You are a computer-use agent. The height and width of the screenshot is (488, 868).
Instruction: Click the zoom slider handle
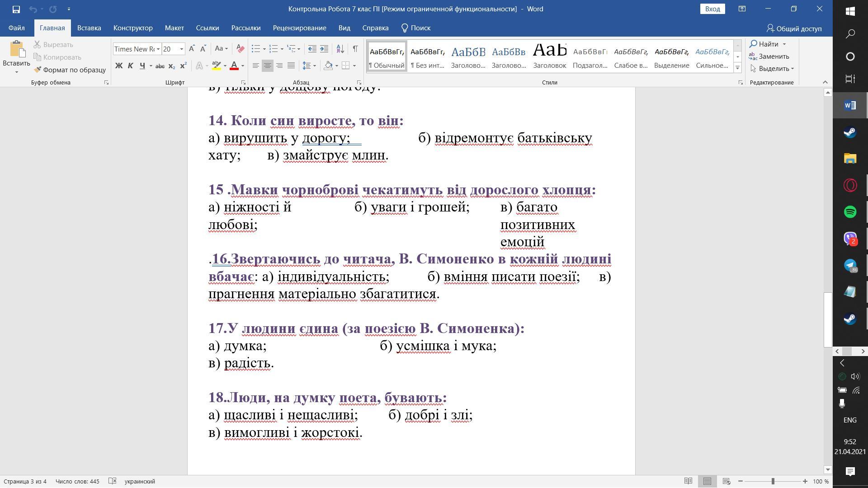[773, 482]
